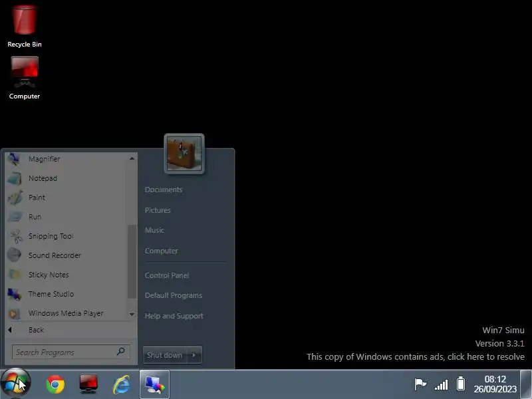Select the Run entry text
532x399 pixels.
point(35,217)
